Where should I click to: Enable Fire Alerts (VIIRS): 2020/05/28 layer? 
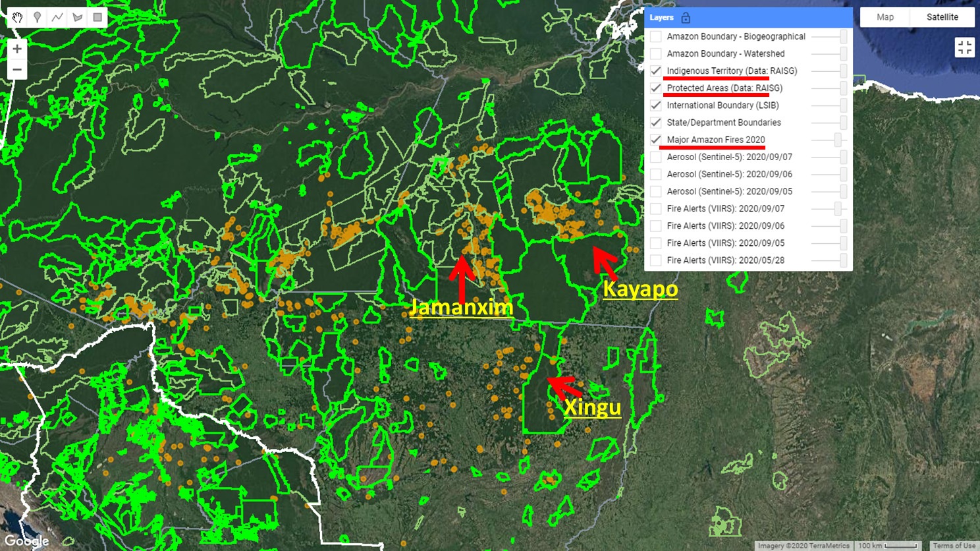pos(655,260)
